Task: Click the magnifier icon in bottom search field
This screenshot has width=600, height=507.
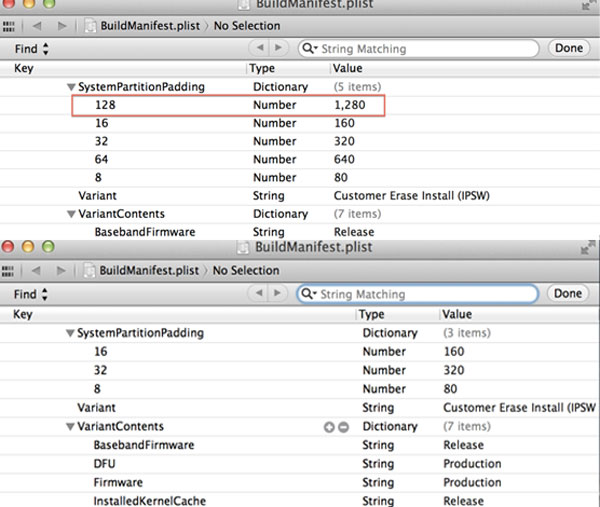Action: pyautogui.click(x=311, y=295)
